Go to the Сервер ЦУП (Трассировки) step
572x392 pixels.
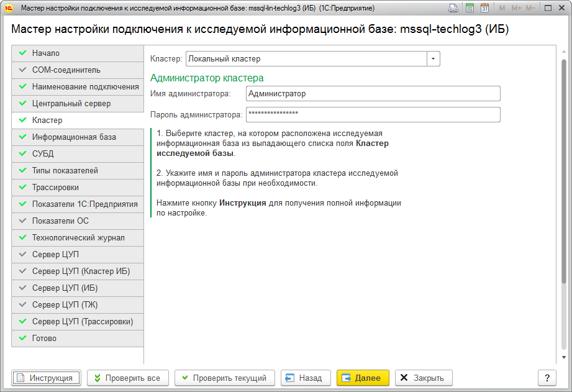pos(83,322)
